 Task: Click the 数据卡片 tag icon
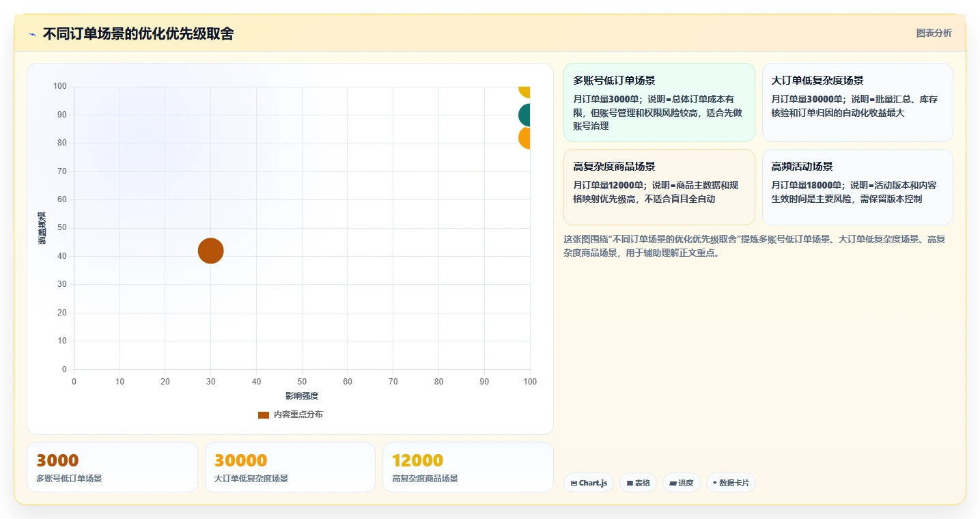715,483
